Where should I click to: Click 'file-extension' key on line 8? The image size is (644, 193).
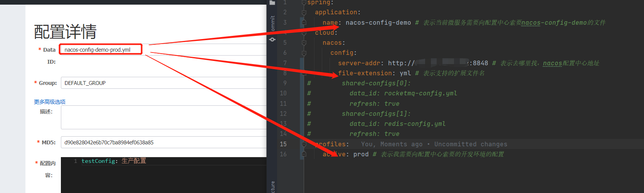click(x=365, y=73)
